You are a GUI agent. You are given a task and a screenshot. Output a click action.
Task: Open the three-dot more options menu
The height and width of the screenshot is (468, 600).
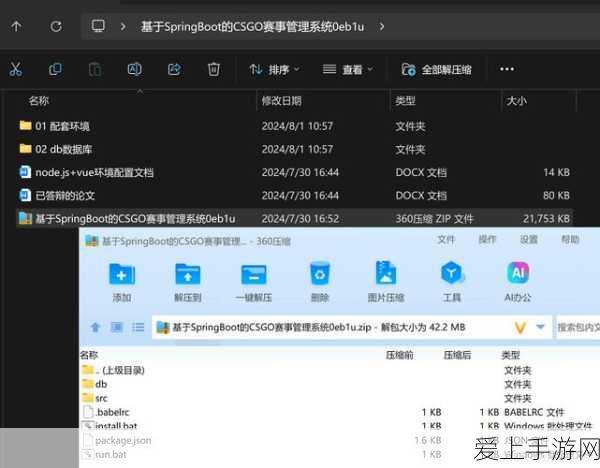[x=507, y=69]
